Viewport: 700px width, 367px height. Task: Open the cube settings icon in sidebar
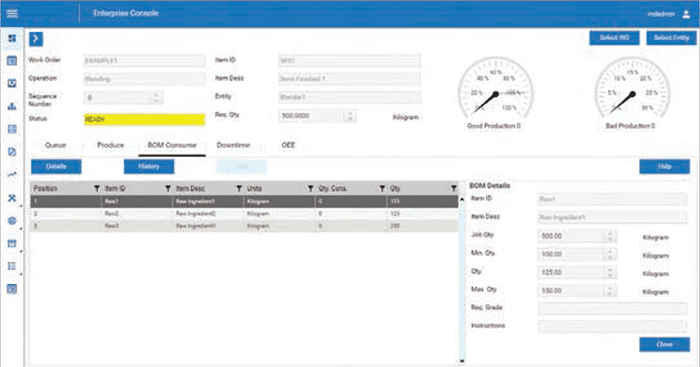coord(12,221)
